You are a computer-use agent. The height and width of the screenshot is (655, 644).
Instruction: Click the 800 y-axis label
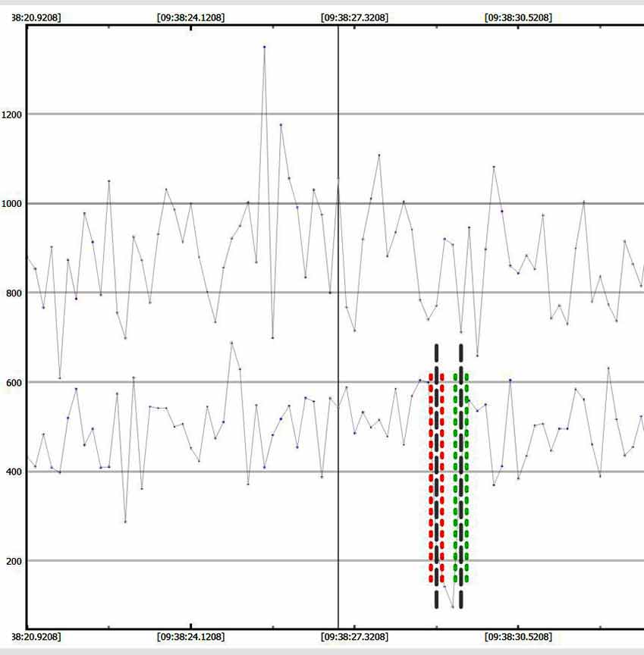point(14,293)
